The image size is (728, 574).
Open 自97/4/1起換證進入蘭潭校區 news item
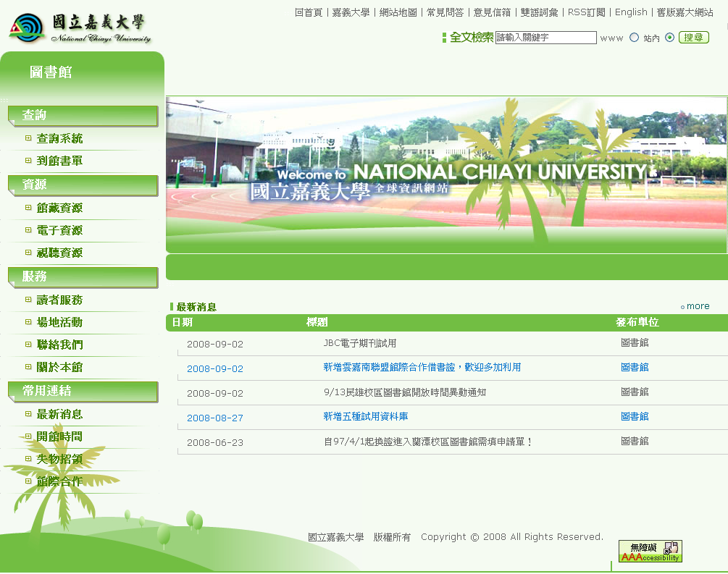tap(427, 442)
